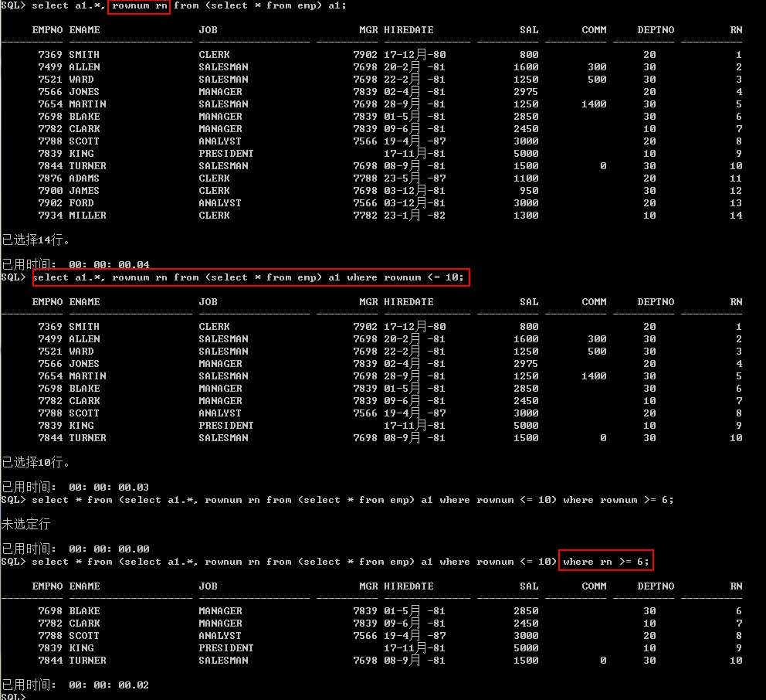
Task: Click salary value 950
Action: [x=529, y=191]
